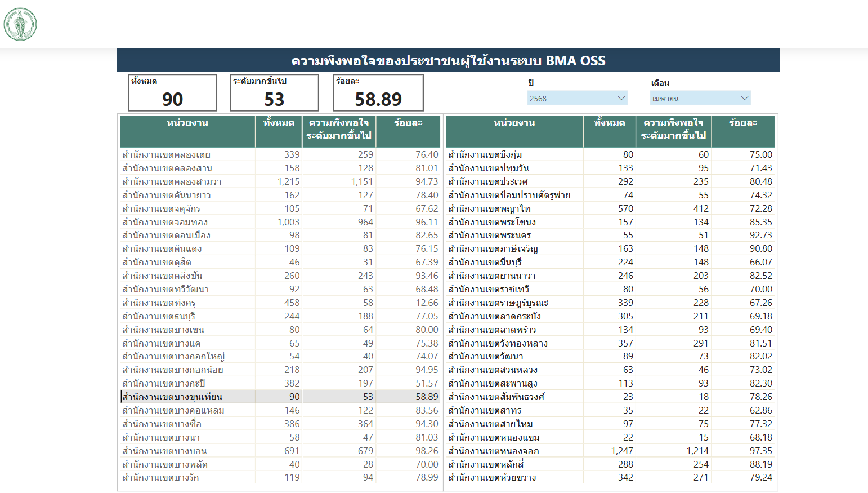Select row สำนักงานเขตบางกอกใหญ่
868x493 pixels.
tap(280, 356)
